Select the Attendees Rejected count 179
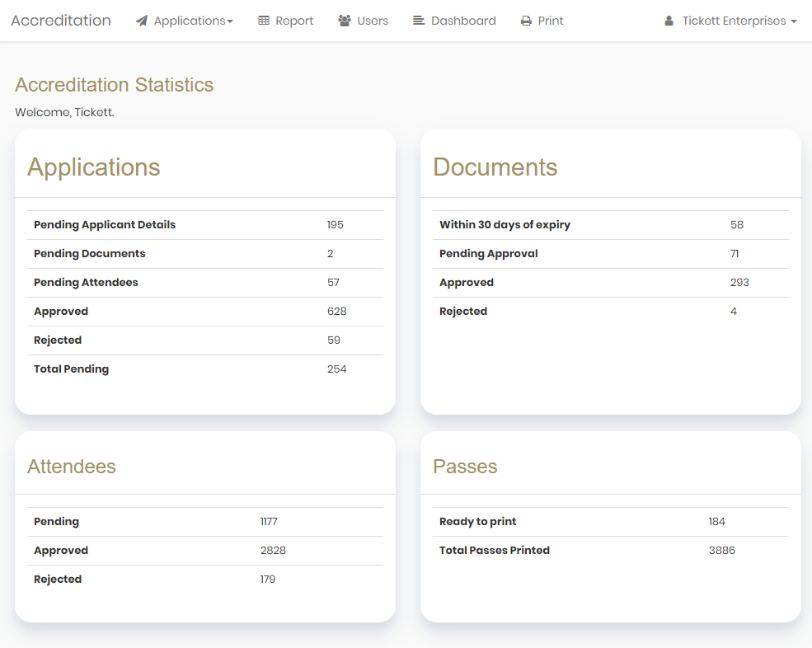This screenshot has width=812, height=648. 268,580
